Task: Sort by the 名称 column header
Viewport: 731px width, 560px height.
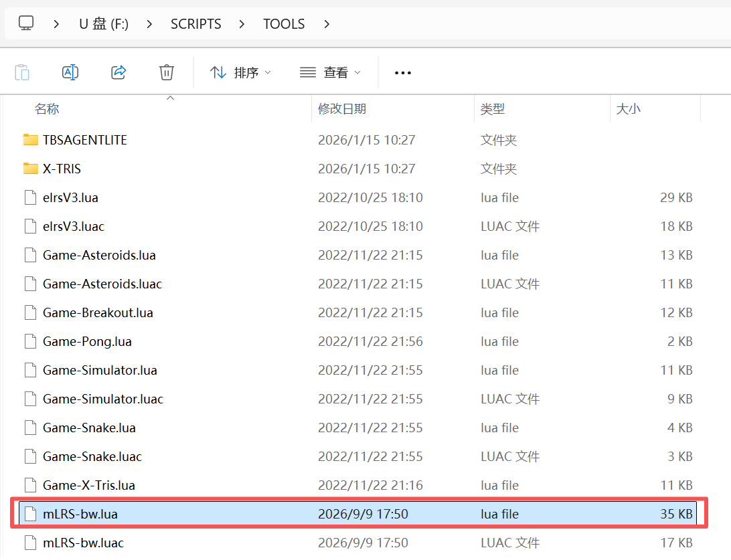Action: [x=47, y=109]
